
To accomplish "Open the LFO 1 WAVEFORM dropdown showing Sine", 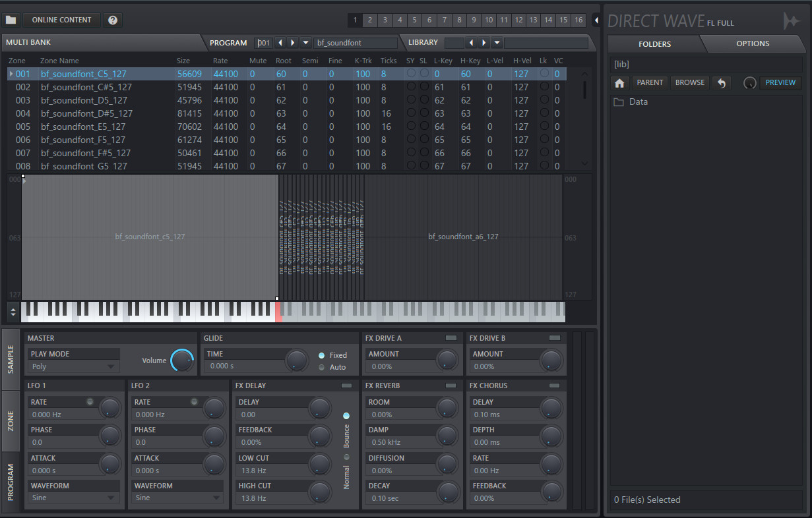I will pyautogui.click(x=74, y=498).
